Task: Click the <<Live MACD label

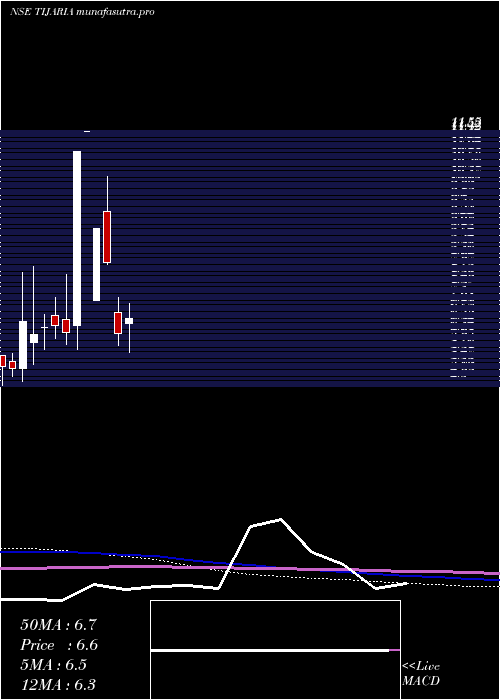Action: point(421,674)
